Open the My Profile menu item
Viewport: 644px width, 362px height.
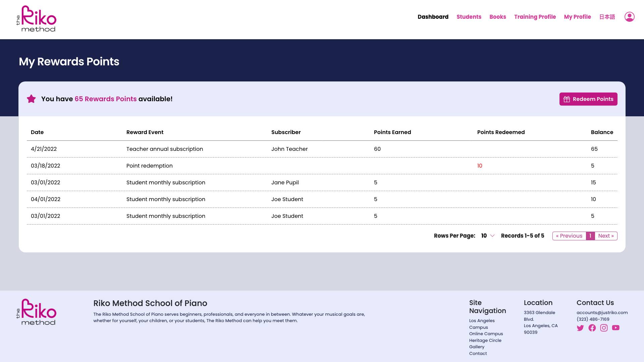pyautogui.click(x=577, y=17)
